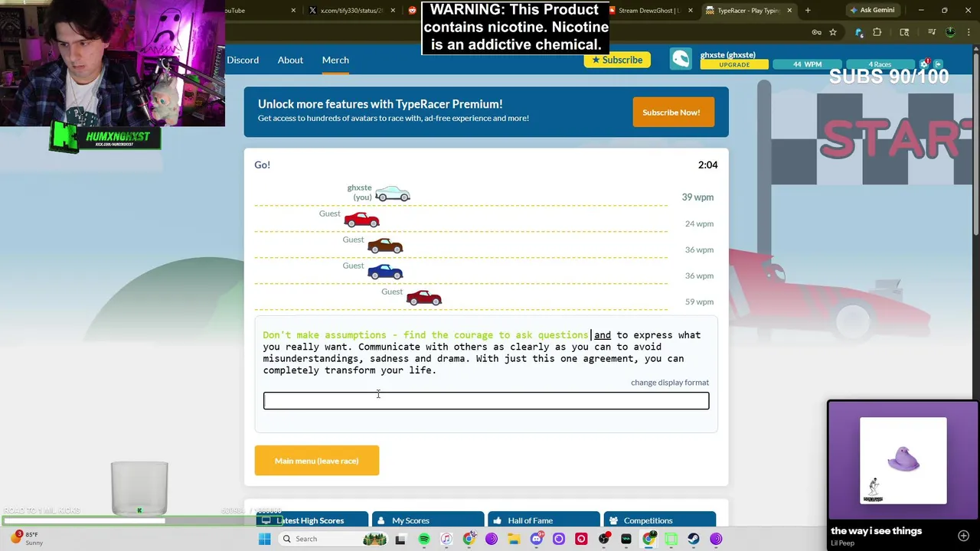This screenshot has width=980, height=551.
Task: Open Spotify from the taskbar
Action: tap(423, 539)
